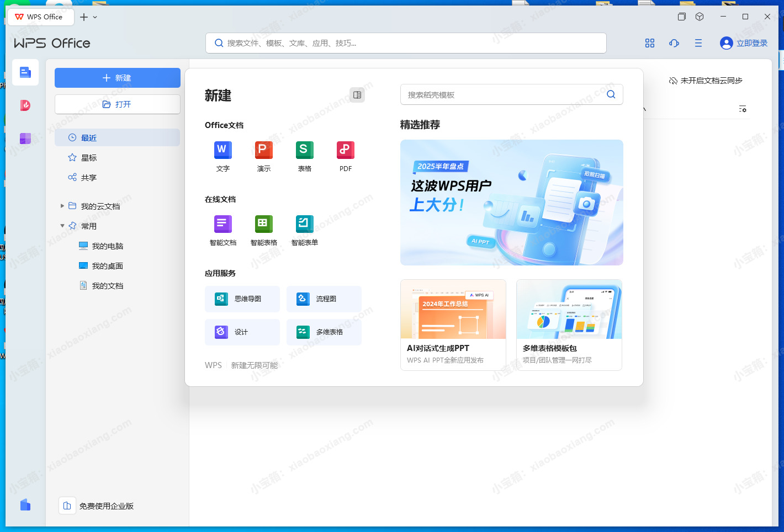
Task: Open 智能表格 online spreadsheet
Action: tap(263, 224)
